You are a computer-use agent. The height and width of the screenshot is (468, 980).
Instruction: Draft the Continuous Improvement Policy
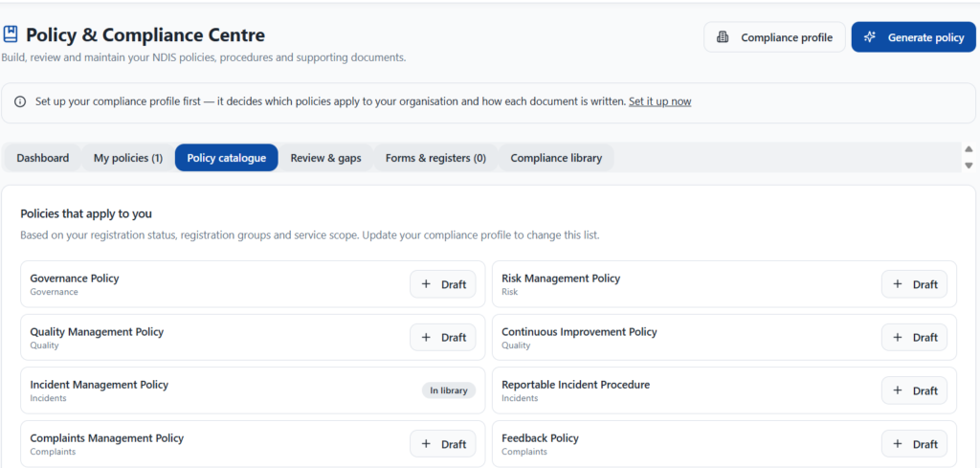click(x=914, y=338)
